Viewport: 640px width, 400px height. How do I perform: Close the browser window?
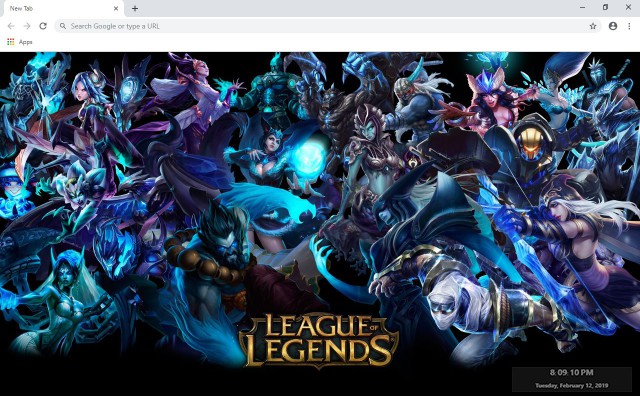[628, 7]
